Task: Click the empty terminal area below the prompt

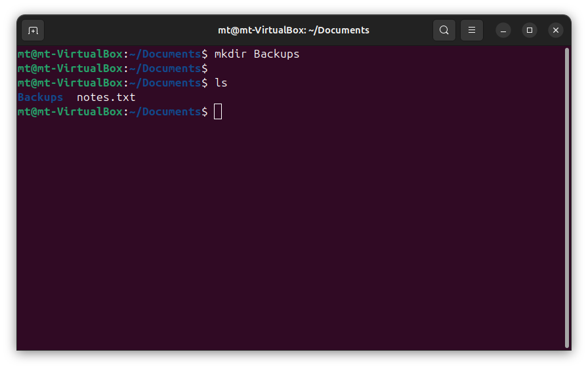Action: [x=289, y=229]
